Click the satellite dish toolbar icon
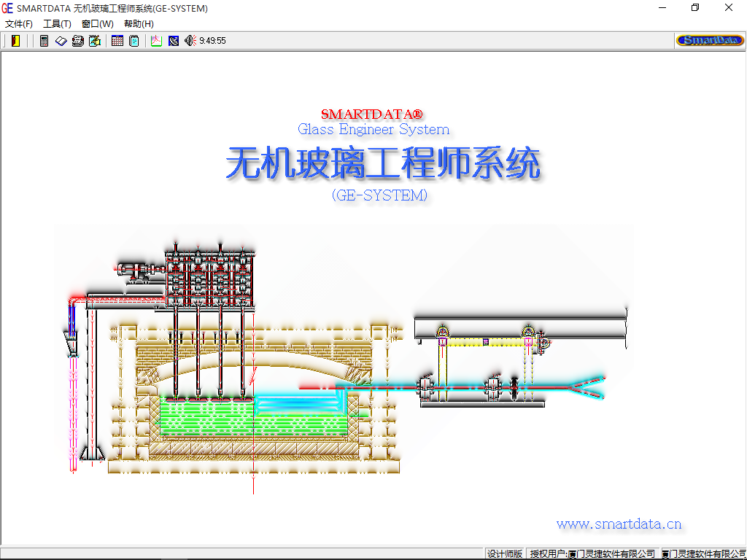747x560 pixels. [174, 41]
